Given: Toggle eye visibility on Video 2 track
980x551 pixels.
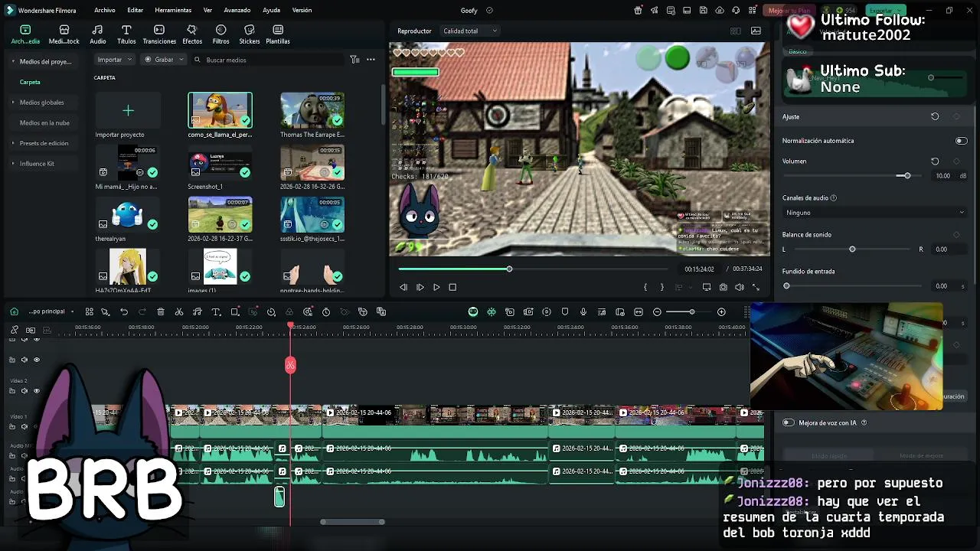Looking at the screenshot, I should (36, 391).
